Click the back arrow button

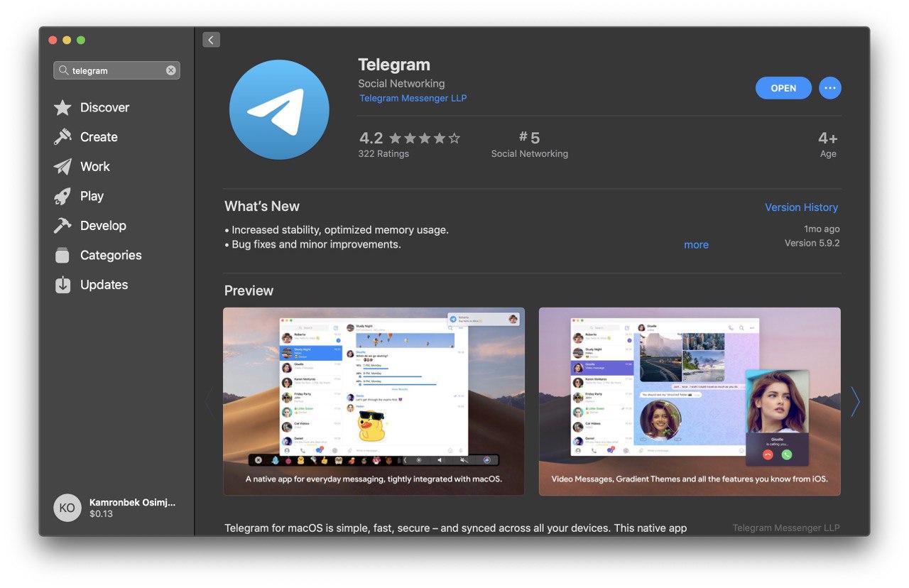click(x=211, y=40)
